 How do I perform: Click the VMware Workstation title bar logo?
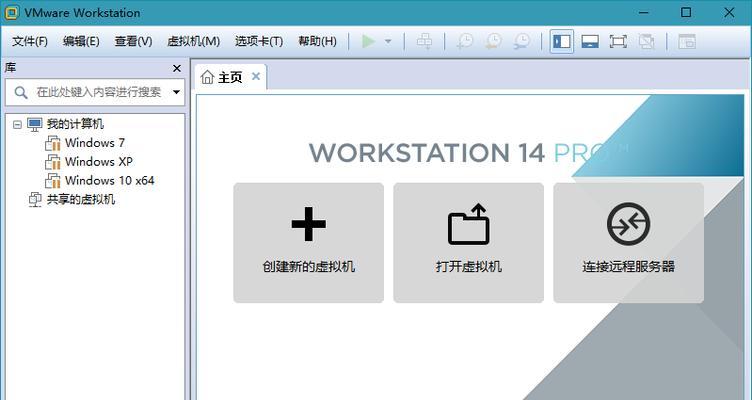(11, 12)
